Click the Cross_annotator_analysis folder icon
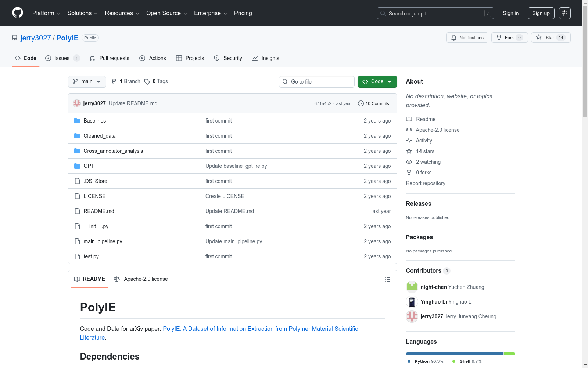 (77, 151)
